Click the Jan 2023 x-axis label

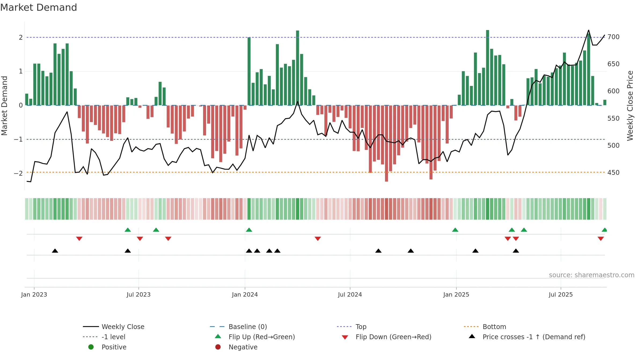[34, 295]
